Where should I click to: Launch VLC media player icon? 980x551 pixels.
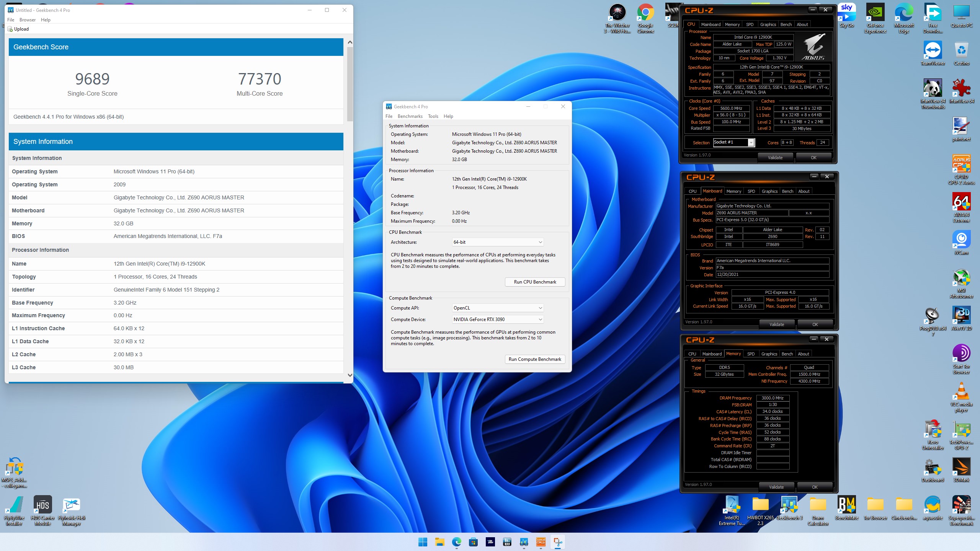961,397
